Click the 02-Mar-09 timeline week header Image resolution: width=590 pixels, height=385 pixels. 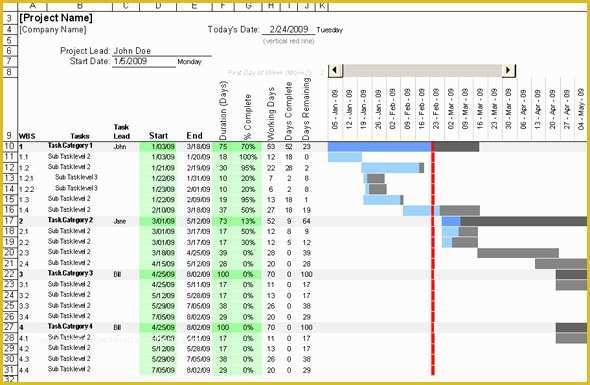point(451,109)
